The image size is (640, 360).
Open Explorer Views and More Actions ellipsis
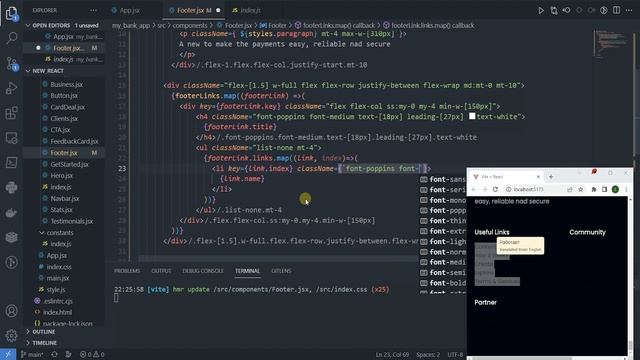click(x=93, y=10)
